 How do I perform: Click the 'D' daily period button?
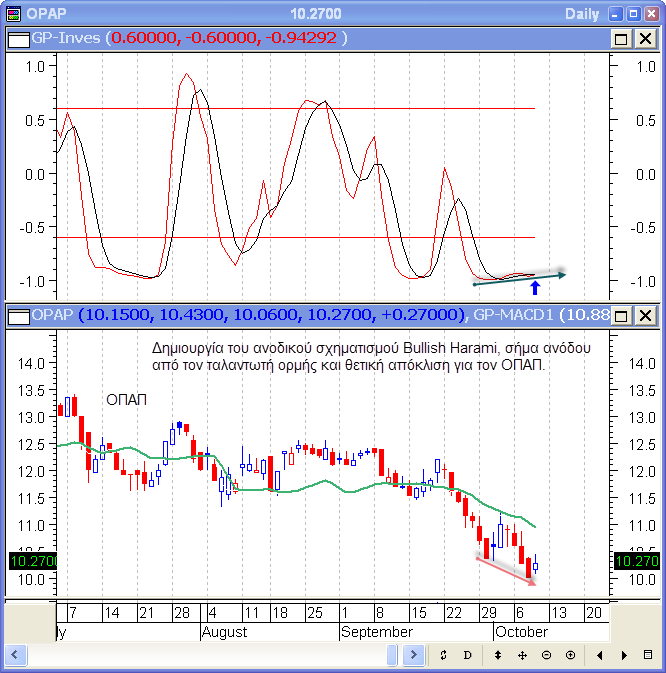tap(467, 655)
